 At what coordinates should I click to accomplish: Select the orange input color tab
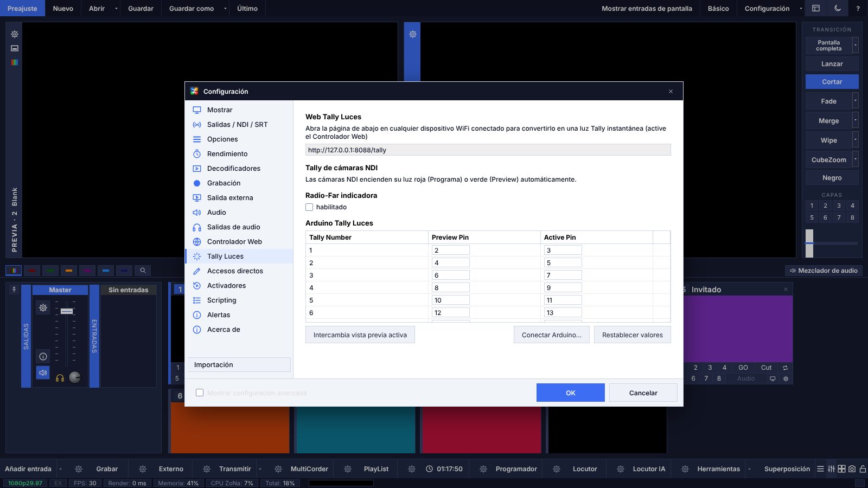[69, 270]
